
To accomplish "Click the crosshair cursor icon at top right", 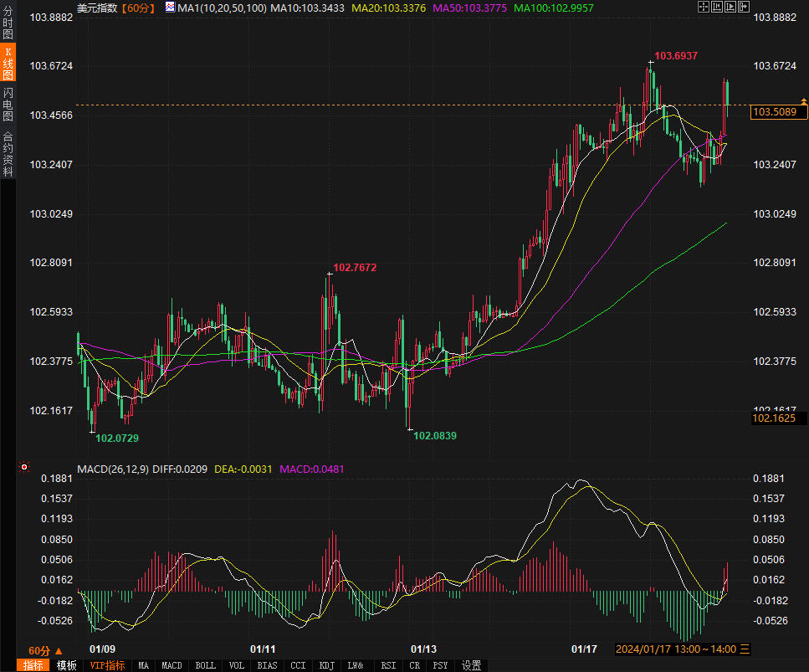I will click(x=702, y=8).
